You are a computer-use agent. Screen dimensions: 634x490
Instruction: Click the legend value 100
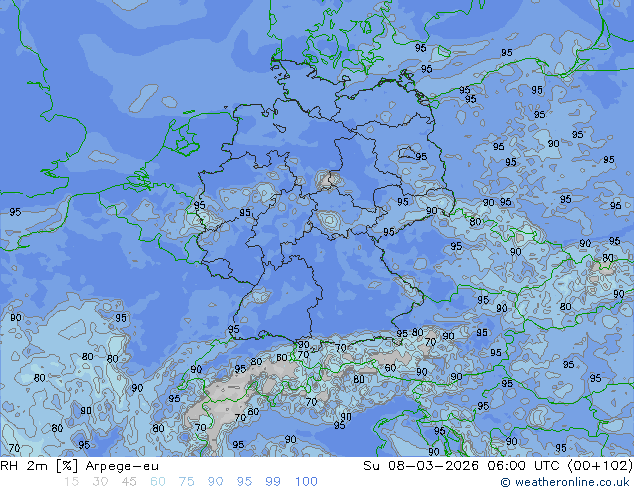(306, 482)
